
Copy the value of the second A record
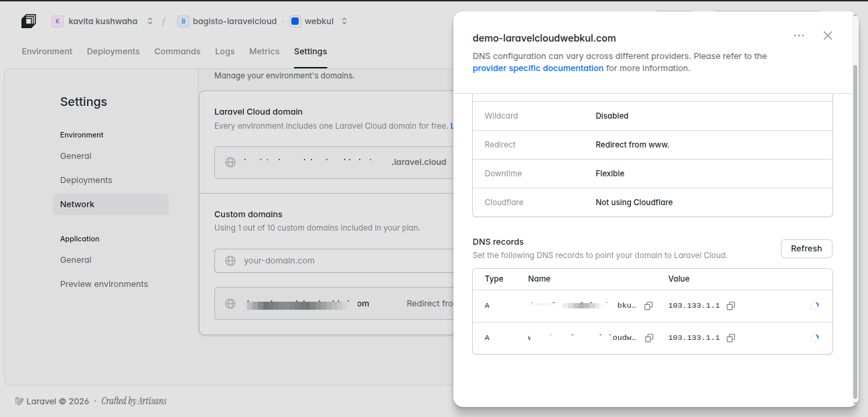tap(731, 338)
